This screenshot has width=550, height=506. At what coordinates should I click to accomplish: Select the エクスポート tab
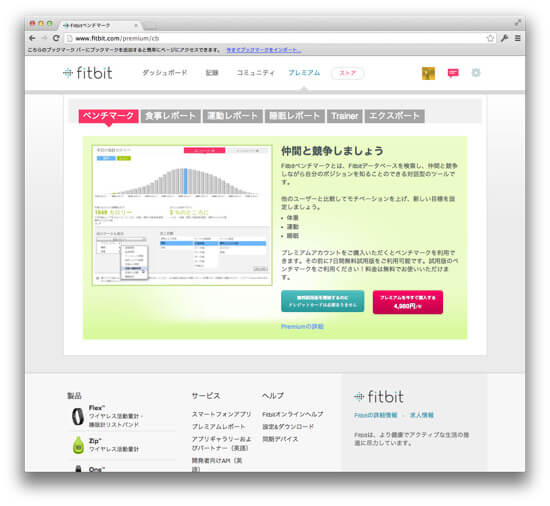(395, 116)
